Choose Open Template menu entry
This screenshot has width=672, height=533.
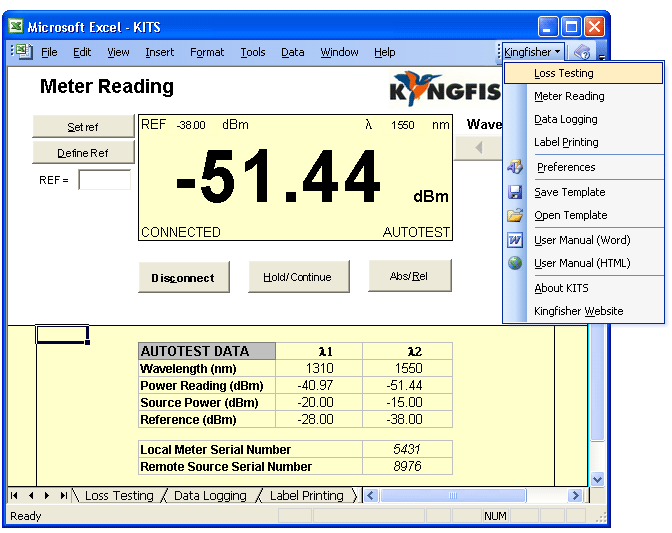[583, 215]
